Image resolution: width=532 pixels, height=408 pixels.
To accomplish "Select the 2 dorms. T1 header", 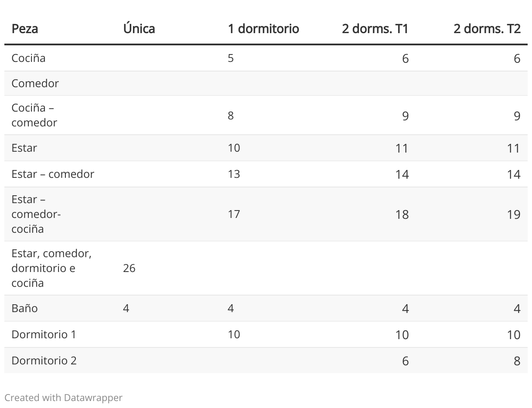I will [x=375, y=29].
